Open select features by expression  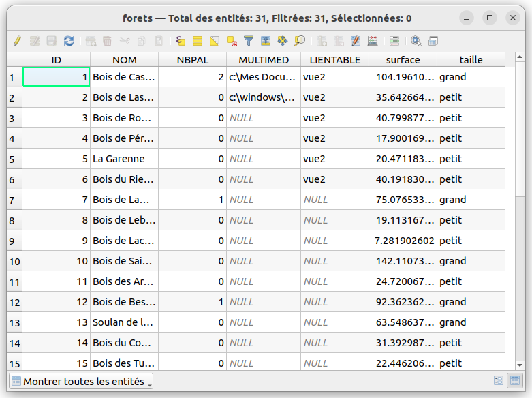pyautogui.click(x=181, y=42)
